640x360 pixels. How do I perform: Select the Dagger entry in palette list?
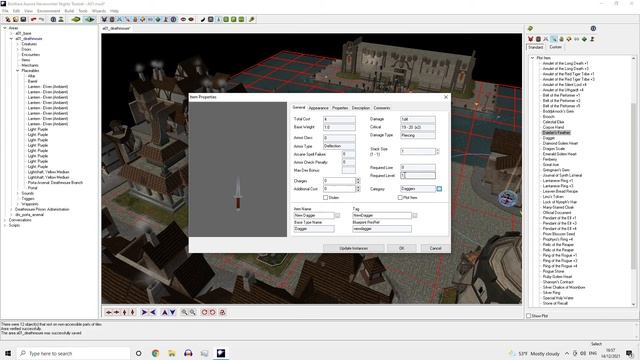click(x=549, y=138)
